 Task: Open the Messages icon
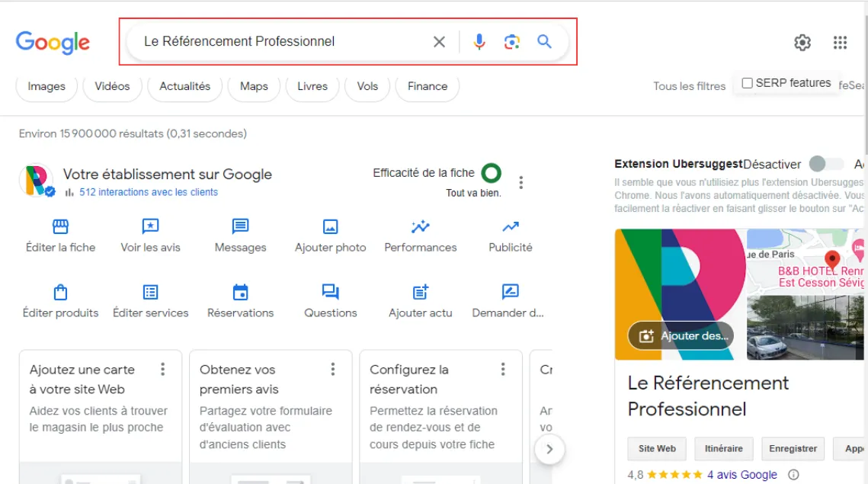pos(240,226)
